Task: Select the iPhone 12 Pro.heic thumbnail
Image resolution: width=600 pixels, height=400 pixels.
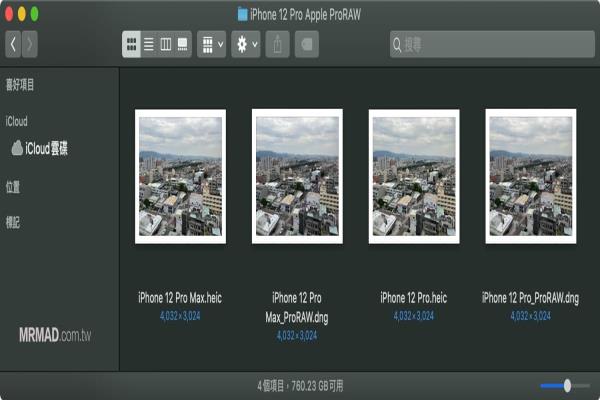Action: pyautogui.click(x=414, y=176)
